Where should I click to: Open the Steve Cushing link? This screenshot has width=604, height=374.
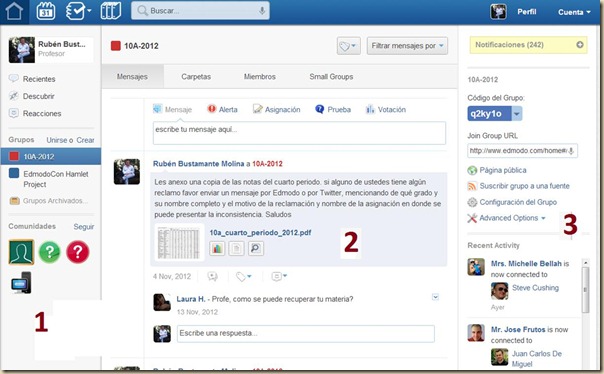(535, 288)
